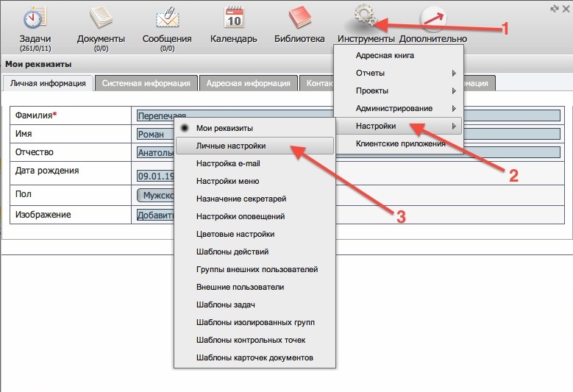Image resolution: width=573 pixels, height=392 pixels.
Task: Click the Документы papers icon
Action: click(x=101, y=18)
